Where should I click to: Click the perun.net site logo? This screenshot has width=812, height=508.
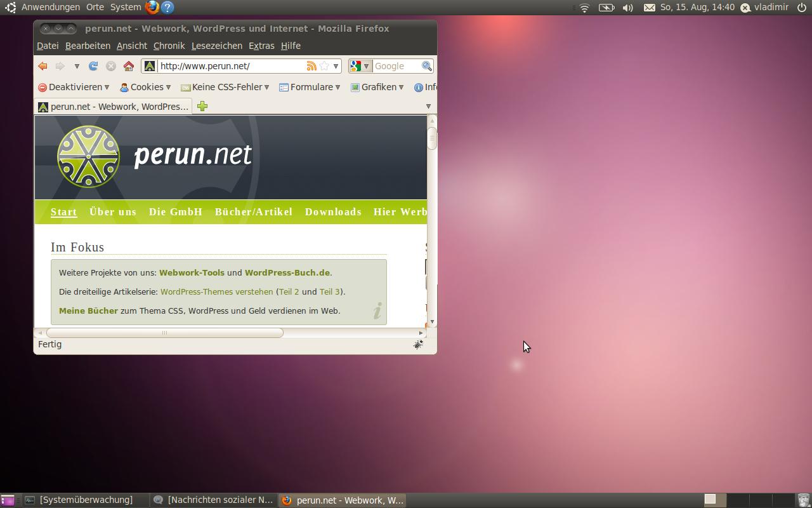[154, 156]
